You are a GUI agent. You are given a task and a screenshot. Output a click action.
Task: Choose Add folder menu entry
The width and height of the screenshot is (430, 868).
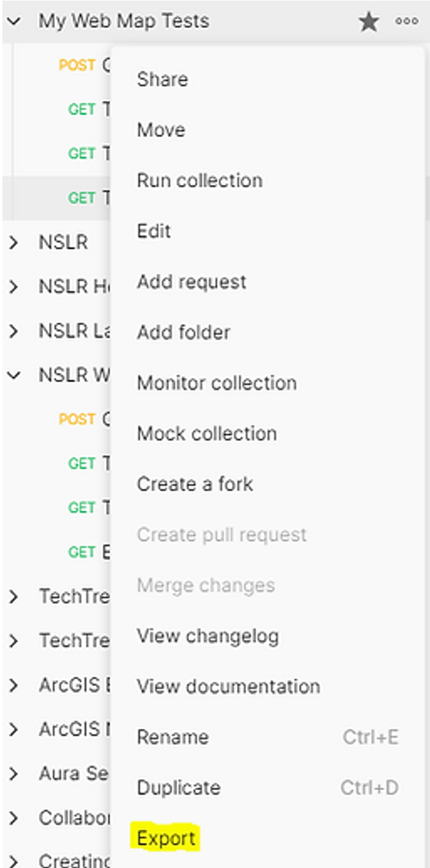[x=184, y=333]
